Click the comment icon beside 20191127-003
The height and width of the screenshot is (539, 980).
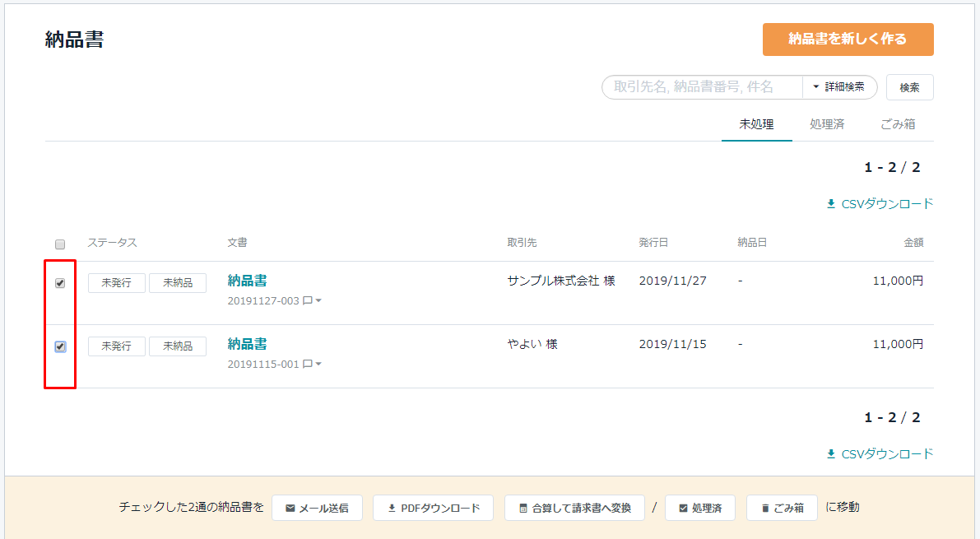point(307,301)
